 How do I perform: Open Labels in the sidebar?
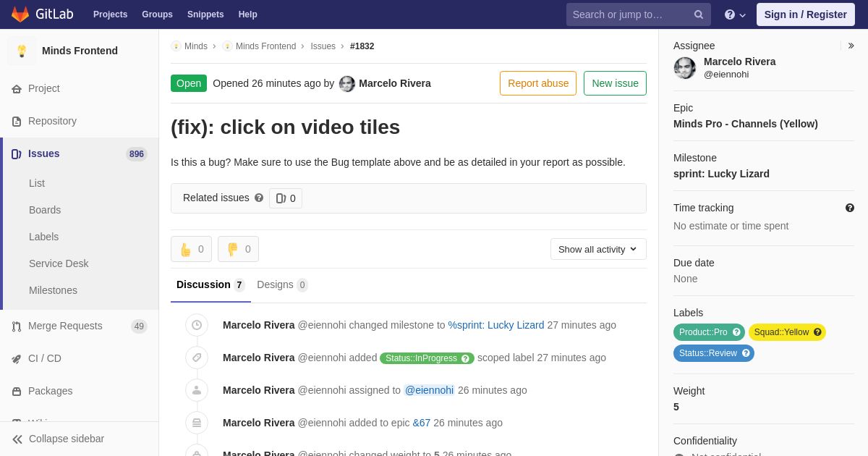43,237
